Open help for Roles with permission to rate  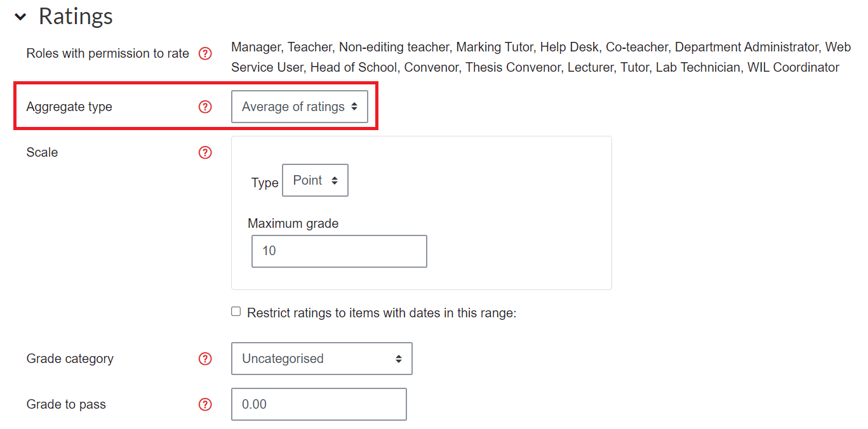(x=205, y=54)
